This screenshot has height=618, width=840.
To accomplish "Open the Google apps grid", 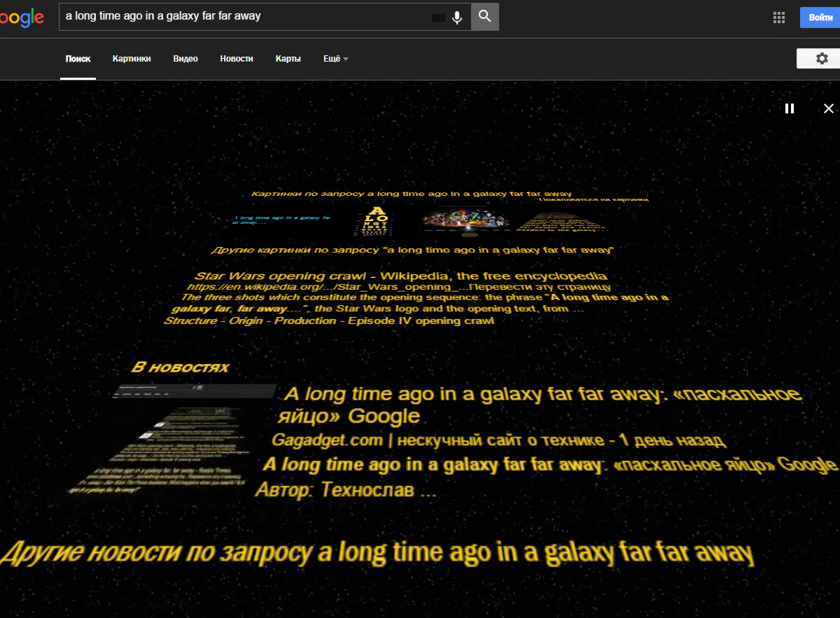I will click(778, 17).
